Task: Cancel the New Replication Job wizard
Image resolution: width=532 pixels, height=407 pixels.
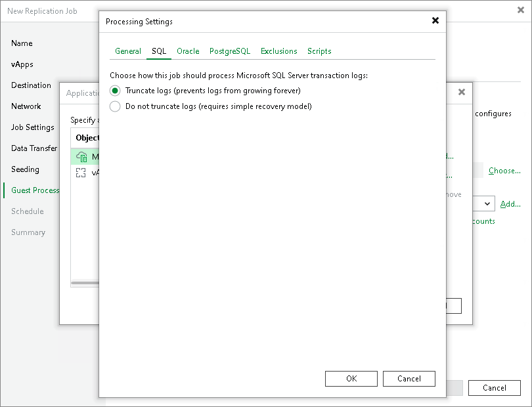Action: pos(495,388)
